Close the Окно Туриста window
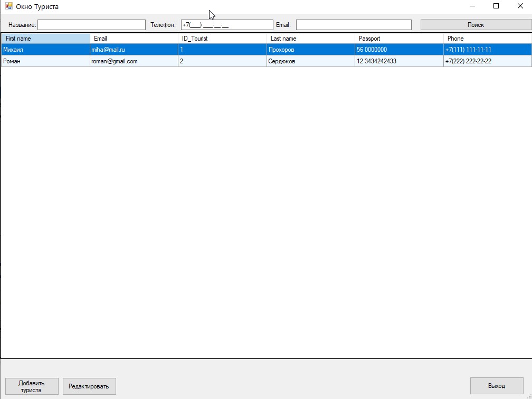 click(520, 6)
